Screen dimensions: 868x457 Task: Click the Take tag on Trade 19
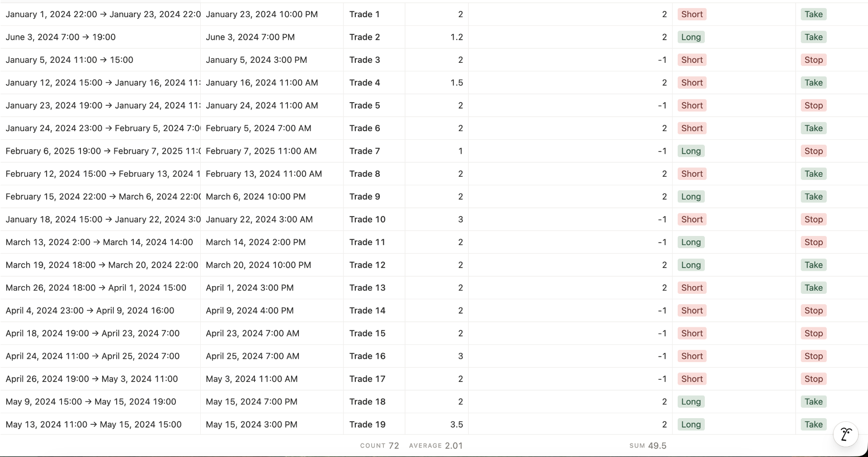point(813,424)
